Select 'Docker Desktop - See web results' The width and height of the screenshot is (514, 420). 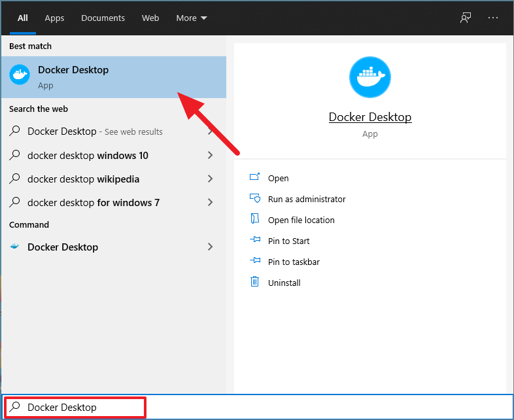[114, 131]
